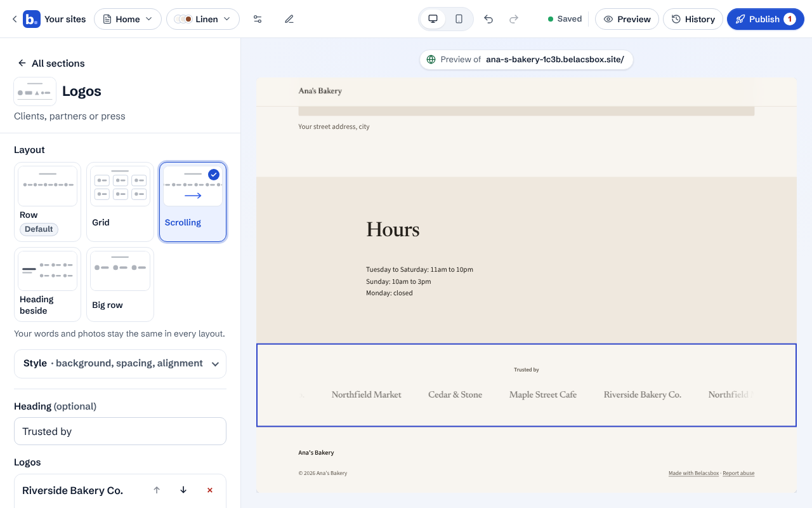Click the Report abuse link
This screenshot has height=508, width=812.
(738, 473)
